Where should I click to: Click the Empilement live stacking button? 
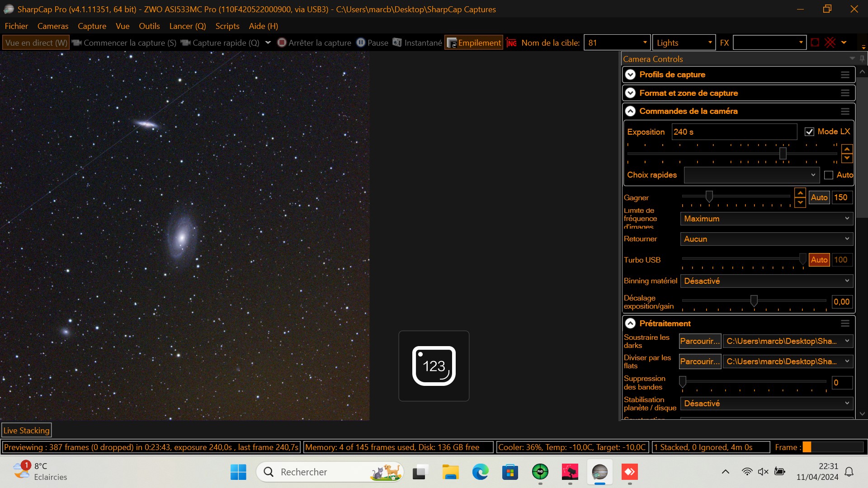click(x=474, y=42)
